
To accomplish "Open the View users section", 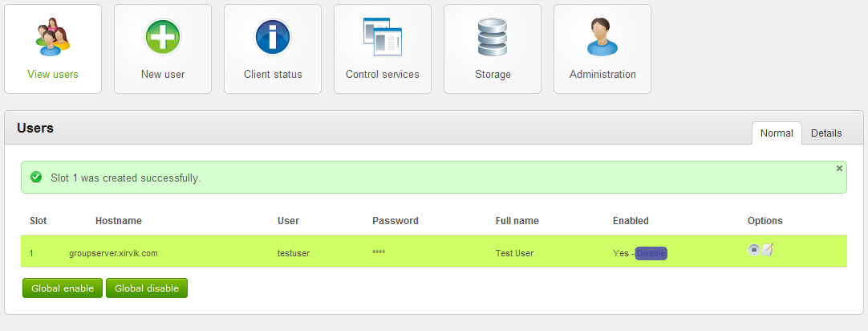I will pyautogui.click(x=53, y=49).
